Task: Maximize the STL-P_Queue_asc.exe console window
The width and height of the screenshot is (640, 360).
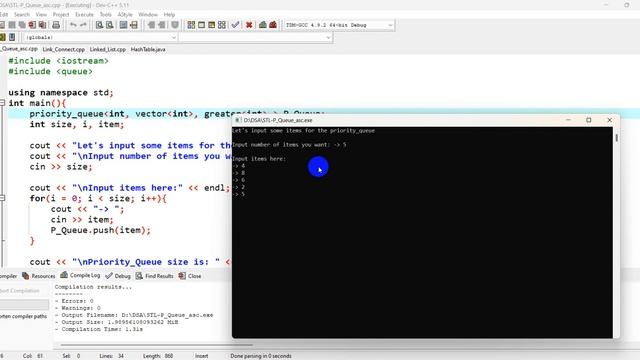Action: click(x=589, y=120)
